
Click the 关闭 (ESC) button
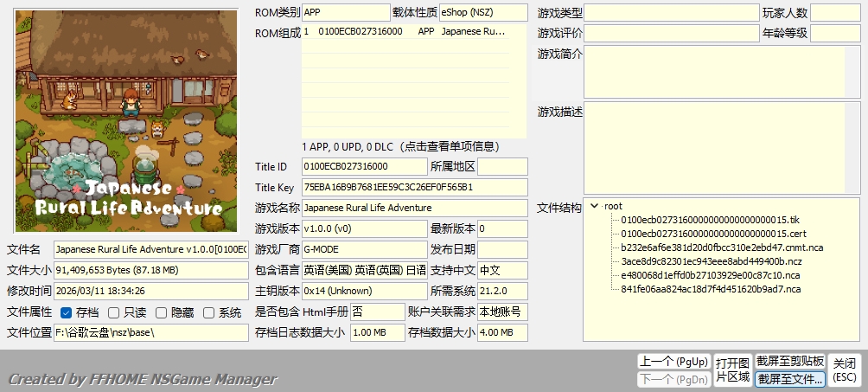tap(845, 370)
